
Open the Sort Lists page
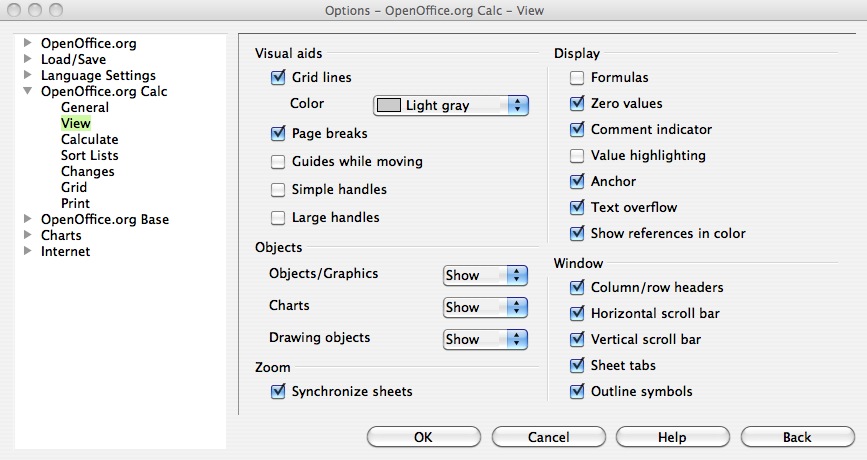pyautogui.click(x=90, y=155)
